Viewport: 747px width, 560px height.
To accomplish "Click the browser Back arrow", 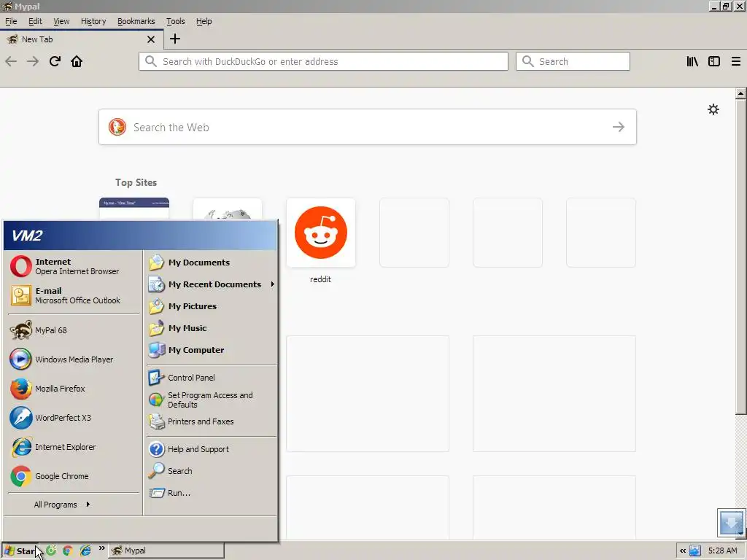I will coord(11,61).
